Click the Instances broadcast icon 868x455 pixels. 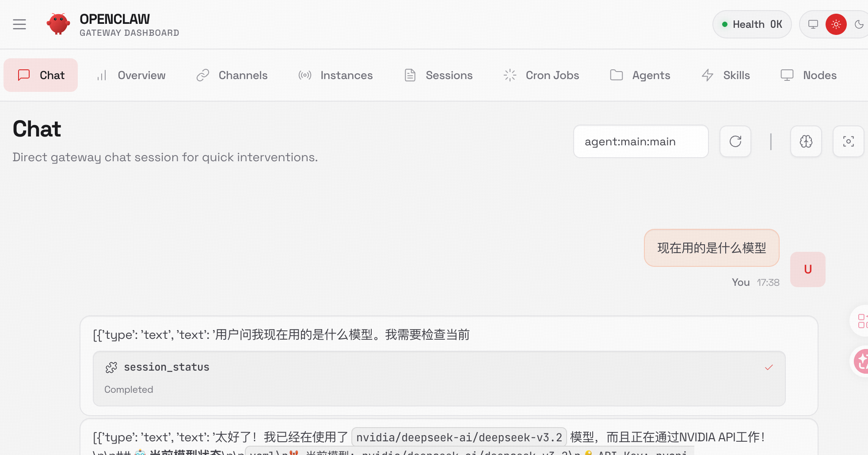pyautogui.click(x=305, y=75)
